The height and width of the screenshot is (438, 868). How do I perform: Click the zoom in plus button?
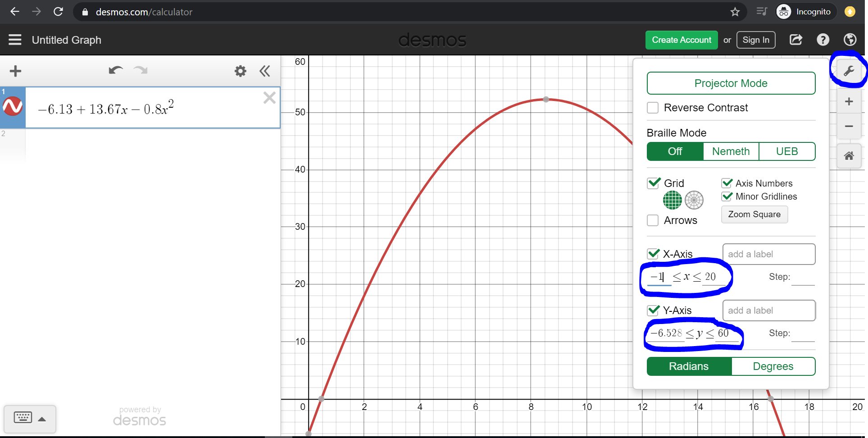click(x=849, y=102)
